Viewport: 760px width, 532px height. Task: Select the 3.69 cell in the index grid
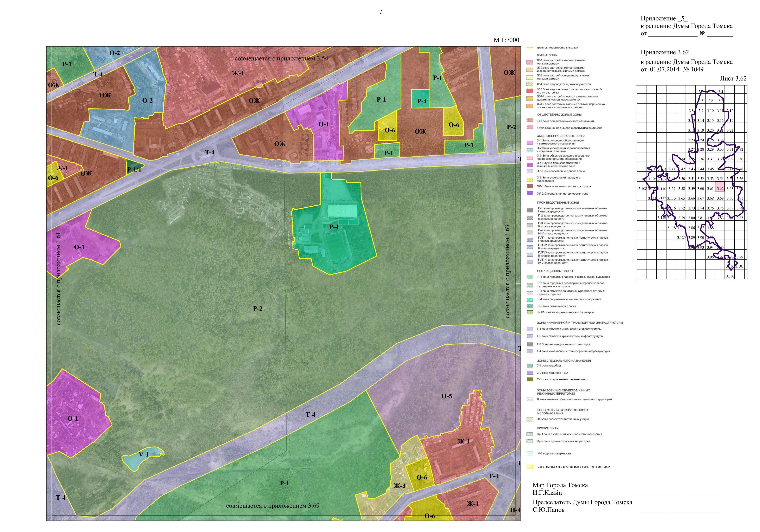point(720,196)
